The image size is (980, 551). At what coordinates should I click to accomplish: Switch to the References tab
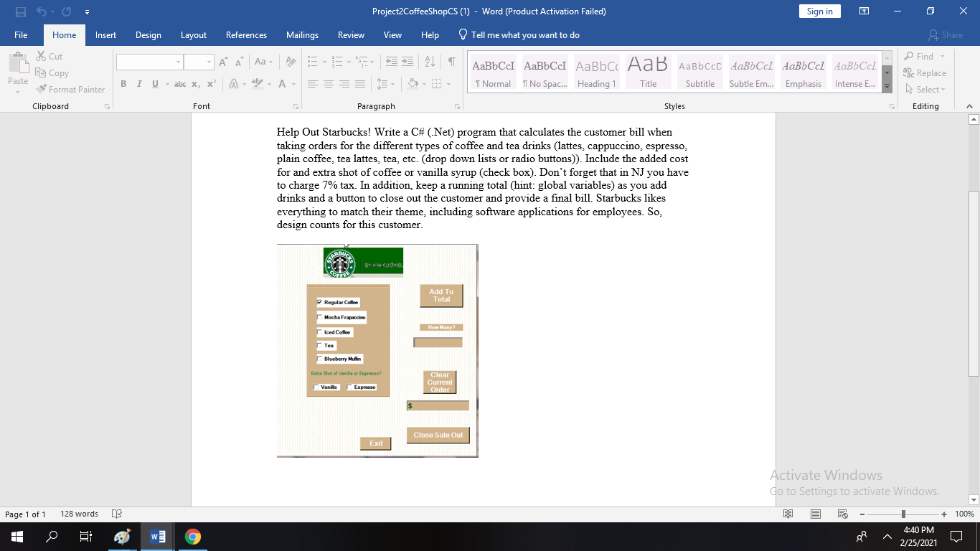pyautogui.click(x=246, y=34)
